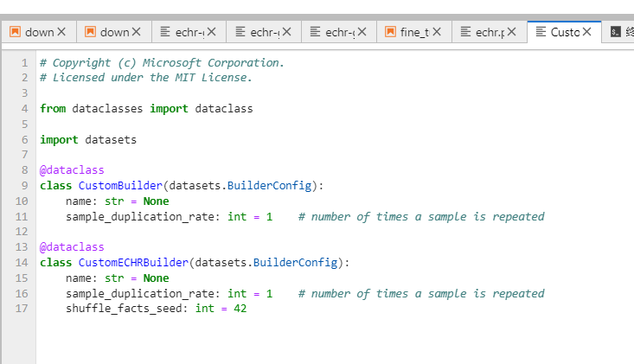Image resolution: width=634 pixels, height=364 pixels.
Task: Click the text file icon on Custo tab
Action: pos(541,31)
